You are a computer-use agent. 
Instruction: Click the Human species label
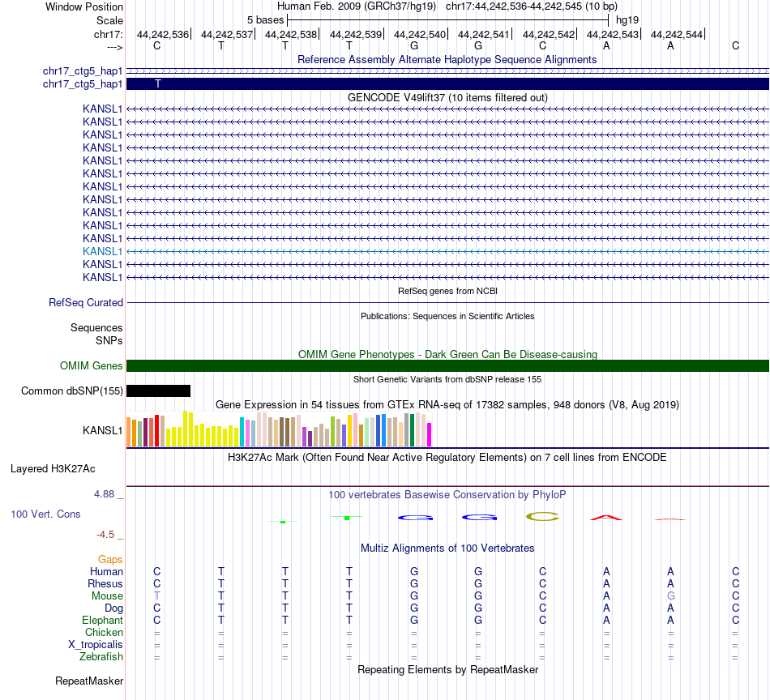(x=106, y=571)
